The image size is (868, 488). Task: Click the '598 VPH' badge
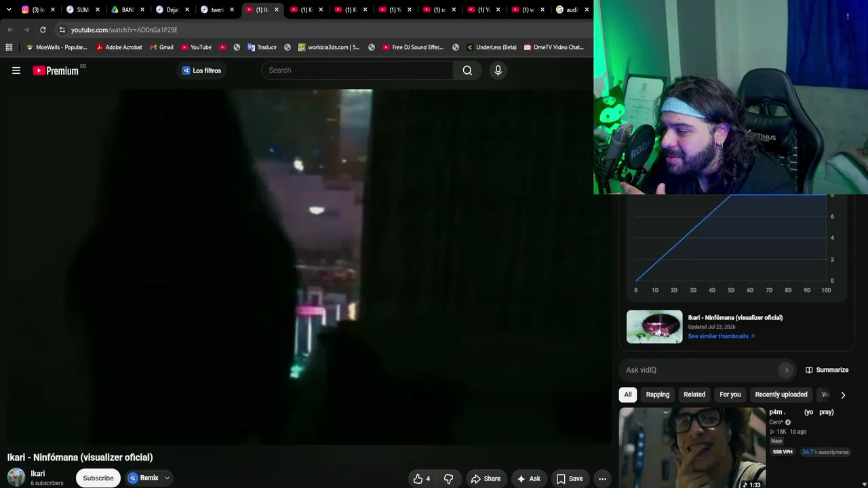point(783,452)
